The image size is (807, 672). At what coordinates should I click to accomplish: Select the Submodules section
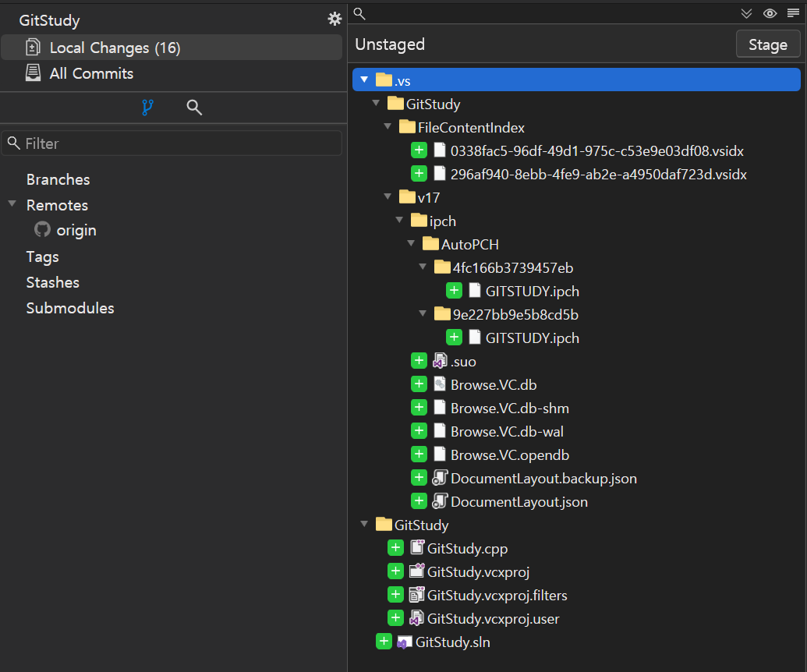point(70,308)
